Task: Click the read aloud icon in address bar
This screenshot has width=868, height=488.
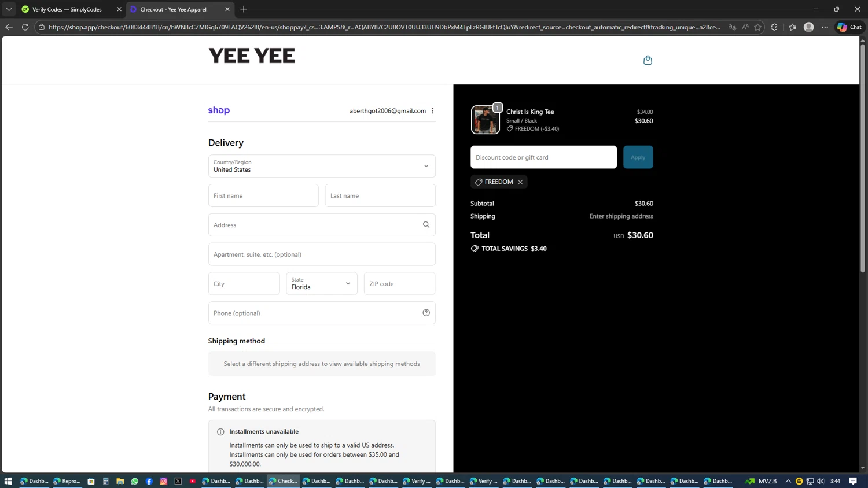Action: click(745, 27)
